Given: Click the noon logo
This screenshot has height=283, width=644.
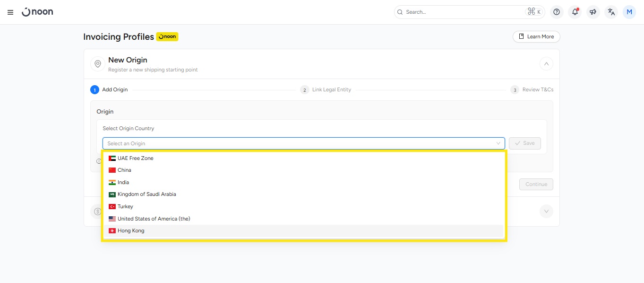Looking at the screenshot, I should click(x=37, y=12).
